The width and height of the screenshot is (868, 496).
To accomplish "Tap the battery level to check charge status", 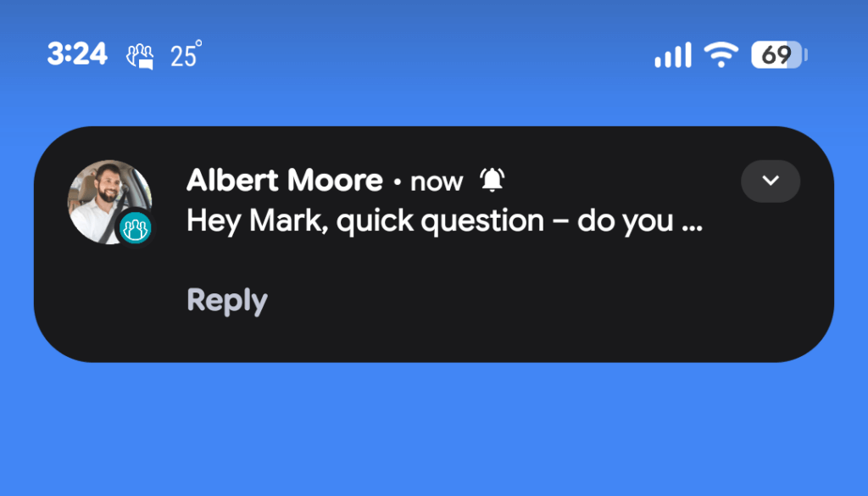I will 776,54.
